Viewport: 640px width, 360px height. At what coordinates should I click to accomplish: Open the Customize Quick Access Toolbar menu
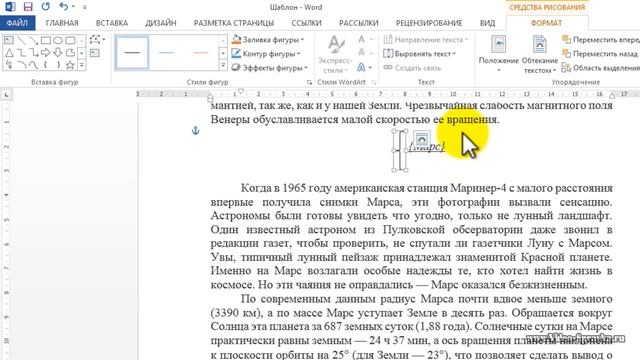tap(84, 7)
